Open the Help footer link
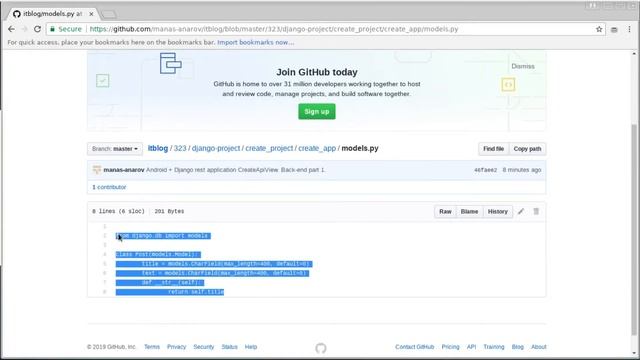Image resolution: width=640 pixels, height=360 pixels. [x=251, y=347]
